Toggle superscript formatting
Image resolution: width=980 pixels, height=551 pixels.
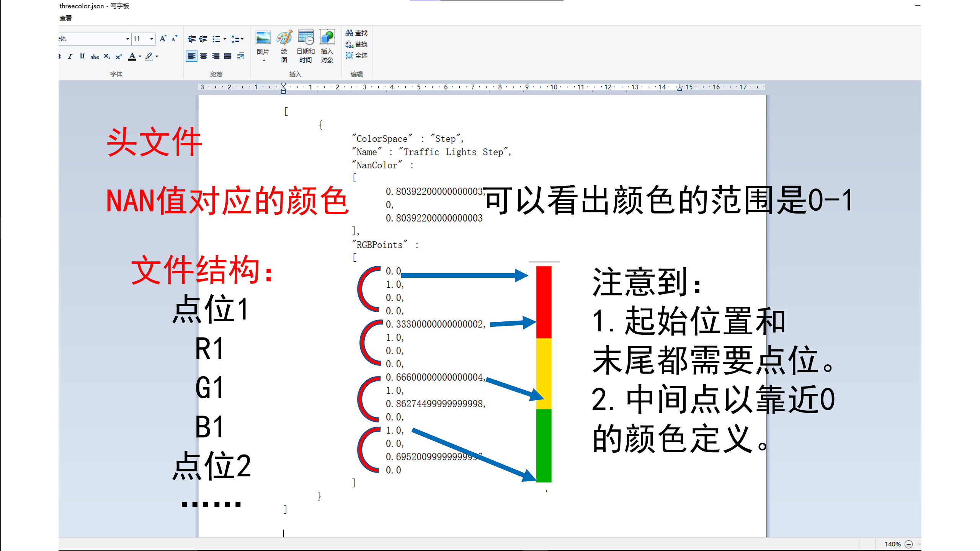click(x=119, y=57)
